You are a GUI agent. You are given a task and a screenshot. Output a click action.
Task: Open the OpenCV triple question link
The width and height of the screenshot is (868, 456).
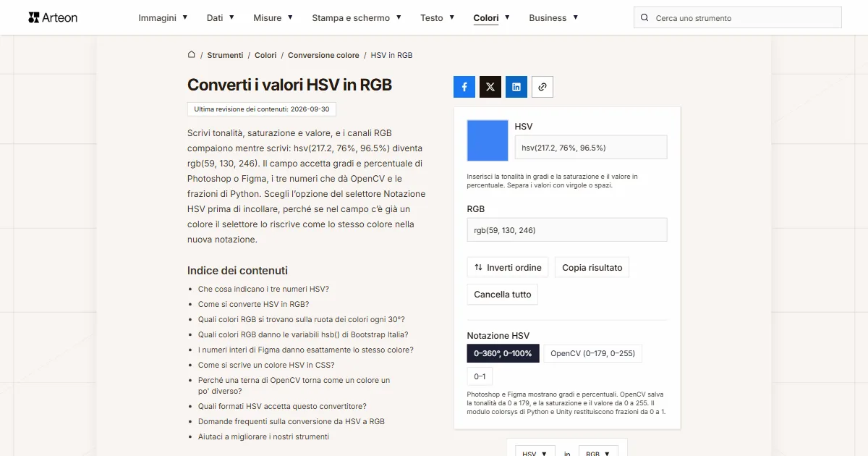[x=294, y=385]
